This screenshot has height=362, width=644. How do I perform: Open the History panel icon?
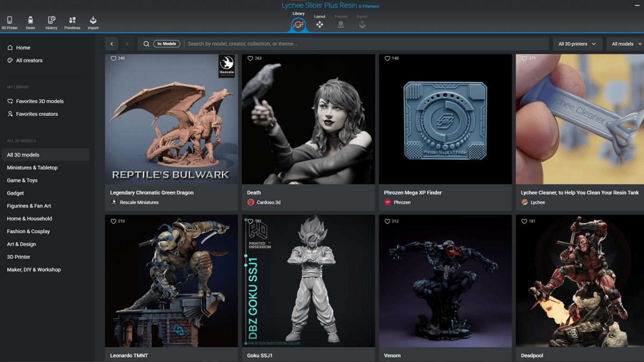click(x=52, y=23)
